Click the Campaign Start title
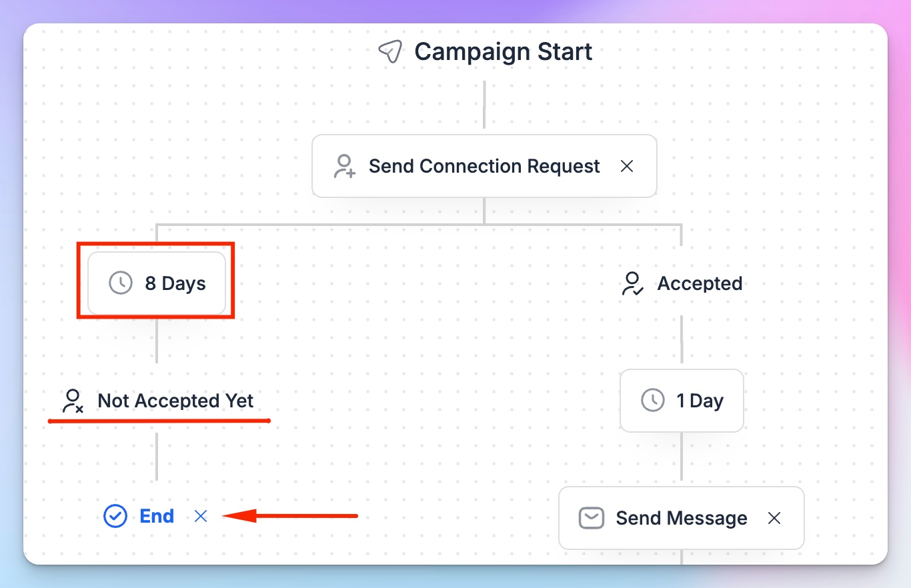Screen dimensions: 911x588 [504, 52]
